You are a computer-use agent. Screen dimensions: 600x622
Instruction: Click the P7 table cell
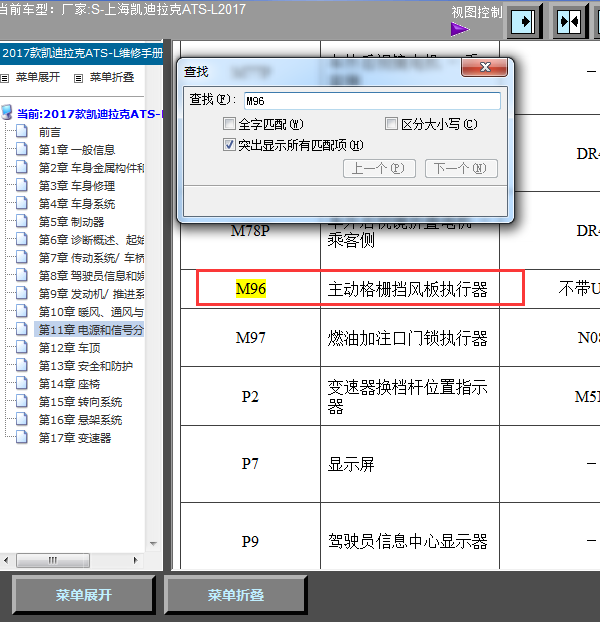tap(250, 464)
